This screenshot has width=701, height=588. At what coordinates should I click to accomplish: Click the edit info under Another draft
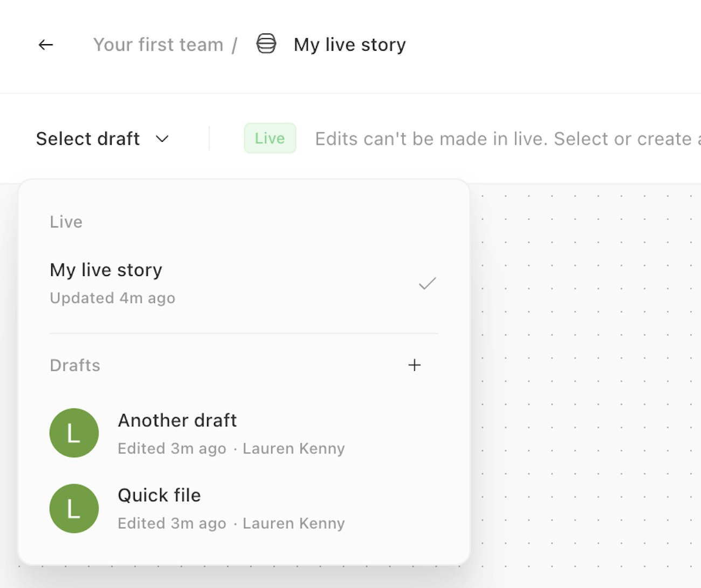pyautogui.click(x=231, y=448)
